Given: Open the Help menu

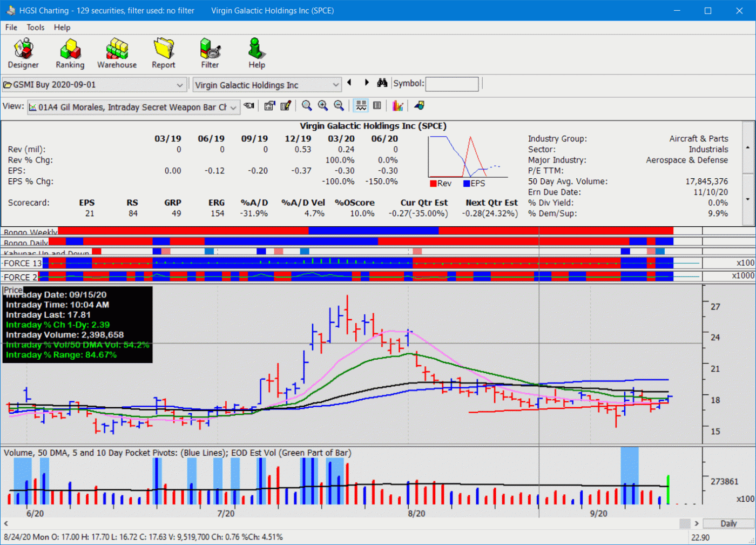Looking at the screenshot, I should click(x=62, y=28).
